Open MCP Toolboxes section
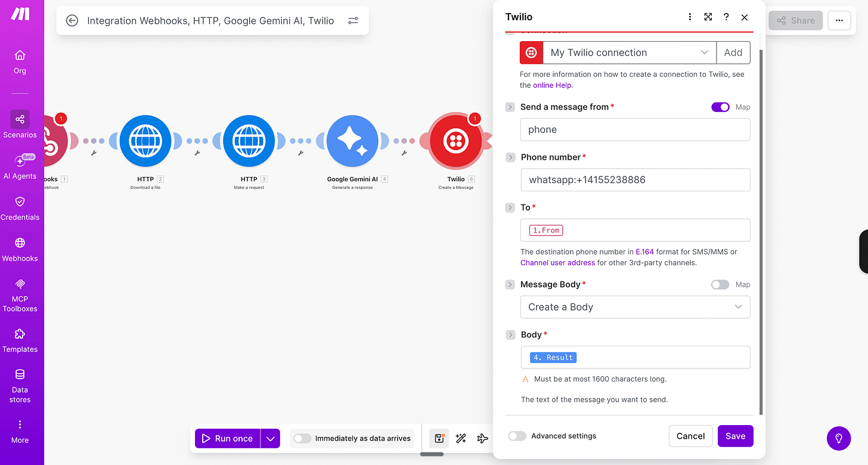This screenshot has height=465, width=868. pyautogui.click(x=20, y=295)
